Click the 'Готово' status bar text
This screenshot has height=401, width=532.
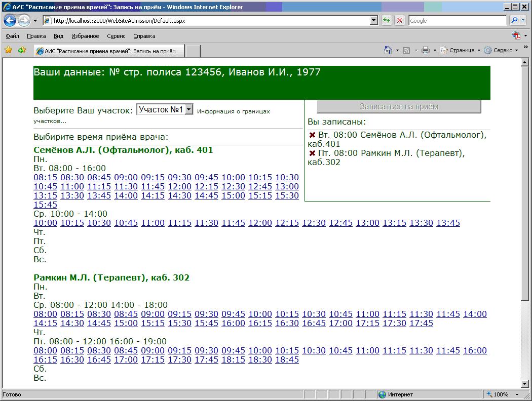tap(12, 394)
